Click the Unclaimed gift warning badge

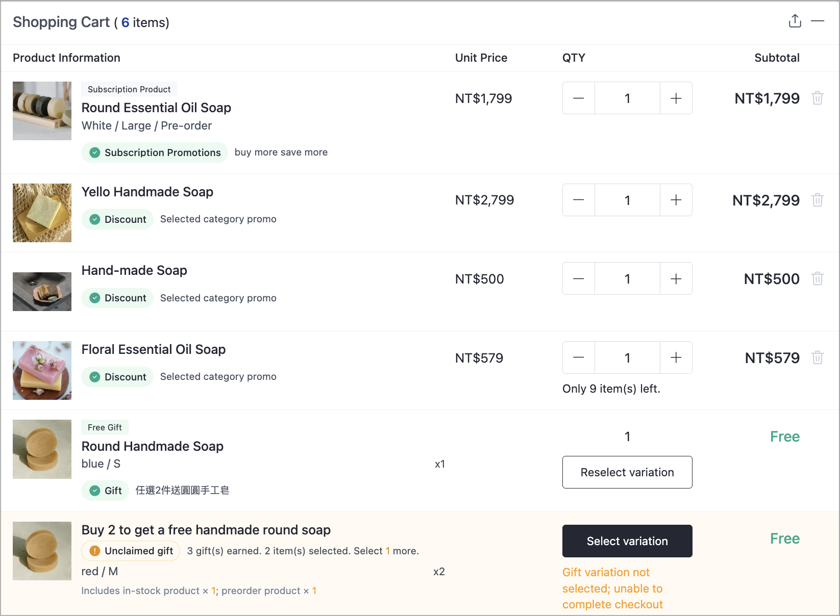click(x=131, y=551)
